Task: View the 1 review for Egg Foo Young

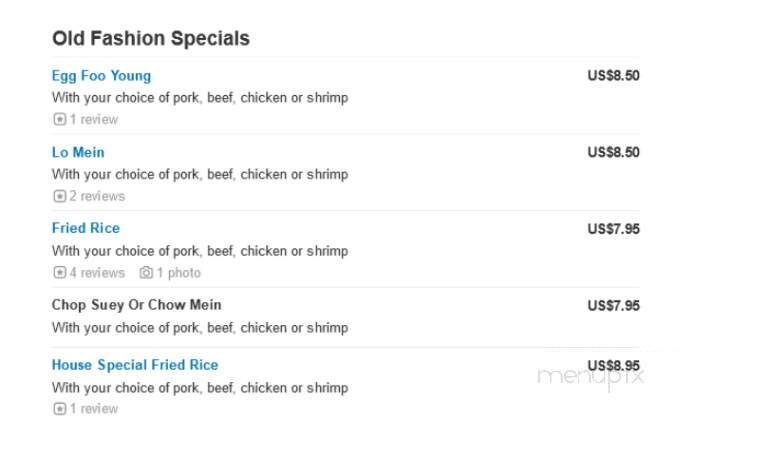Action: click(x=94, y=119)
